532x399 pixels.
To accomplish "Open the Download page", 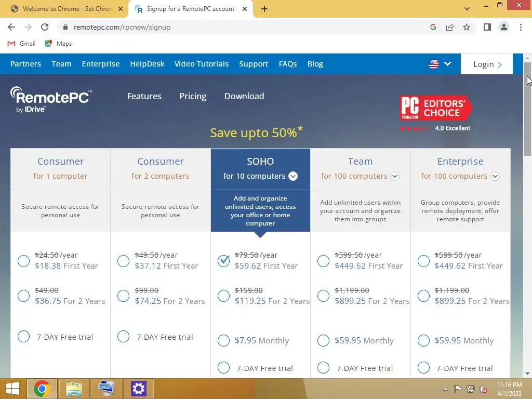I will point(244,96).
